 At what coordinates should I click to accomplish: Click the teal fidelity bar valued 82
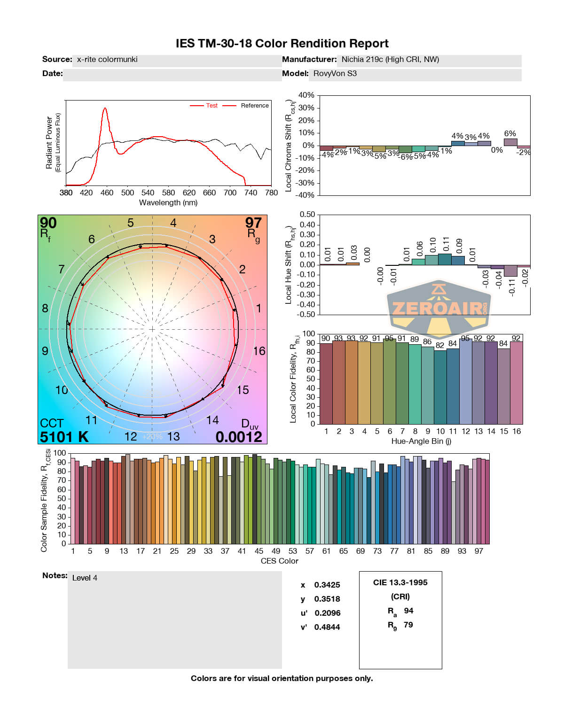[440, 387]
